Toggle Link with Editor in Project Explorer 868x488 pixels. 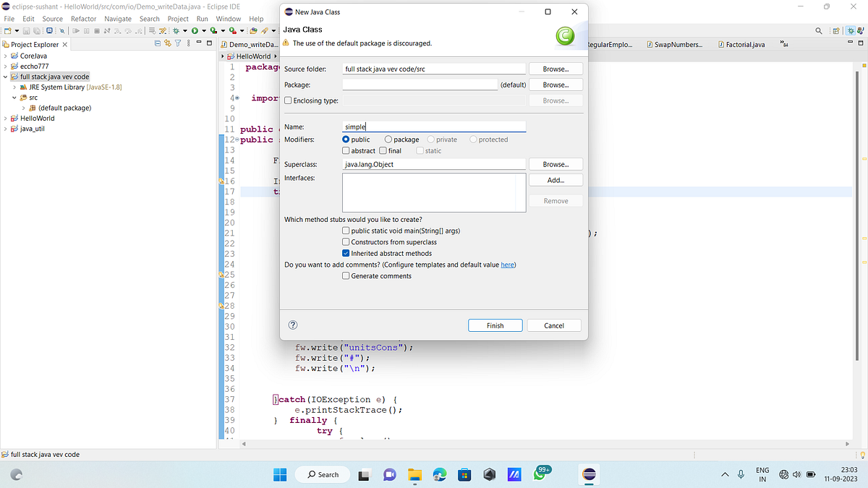coord(168,44)
